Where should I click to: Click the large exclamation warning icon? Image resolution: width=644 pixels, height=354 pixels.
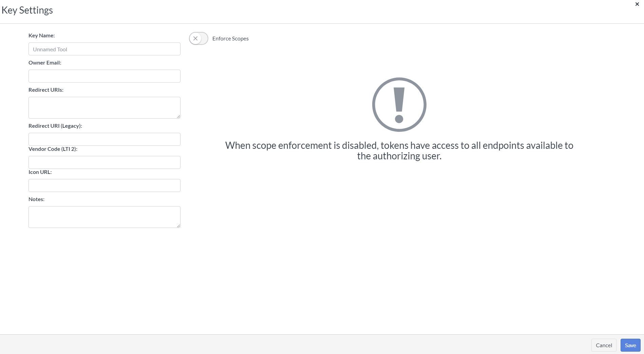[399, 105]
